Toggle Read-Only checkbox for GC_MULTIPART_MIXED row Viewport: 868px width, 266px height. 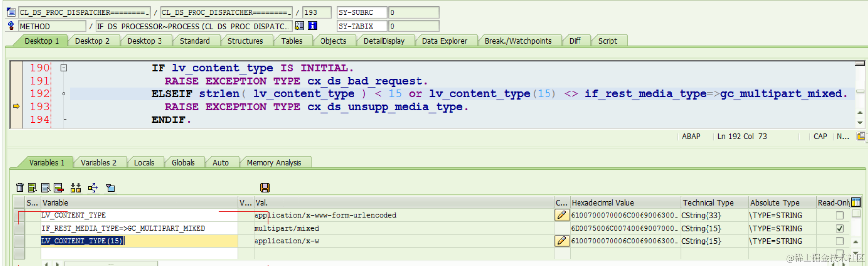[x=840, y=228]
